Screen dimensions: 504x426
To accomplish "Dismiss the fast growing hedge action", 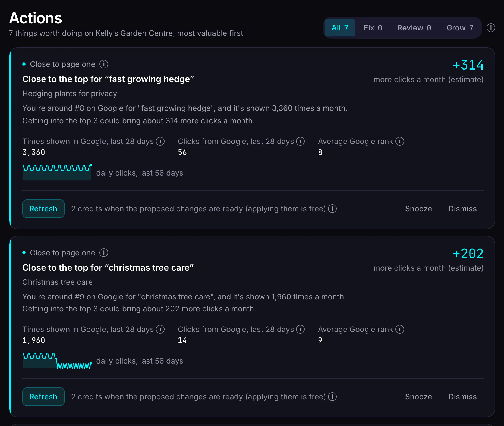I will click(462, 209).
